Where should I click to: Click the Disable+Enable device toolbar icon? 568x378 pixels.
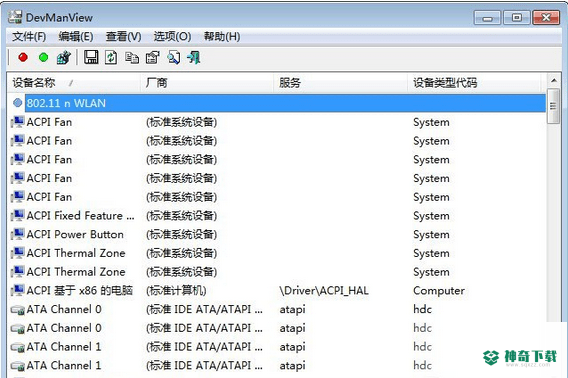click(64, 57)
